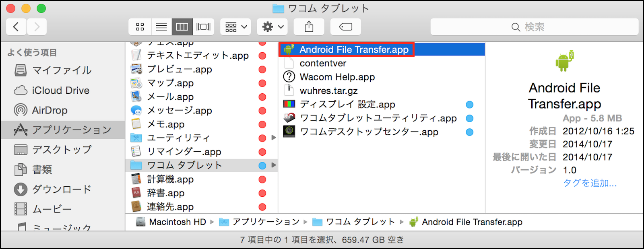The height and width of the screenshot is (249, 644).
Task: Switch to icon view
Action: click(140, 27)
